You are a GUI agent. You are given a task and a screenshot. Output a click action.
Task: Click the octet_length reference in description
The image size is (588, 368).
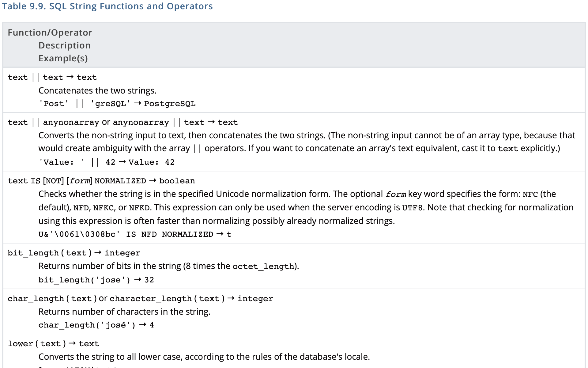[263, 266]
